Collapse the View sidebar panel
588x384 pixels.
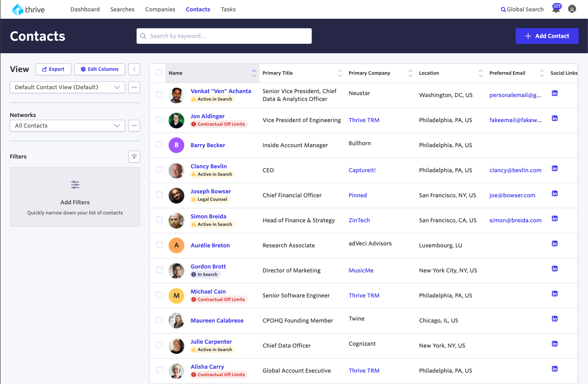tap(134, 69)
